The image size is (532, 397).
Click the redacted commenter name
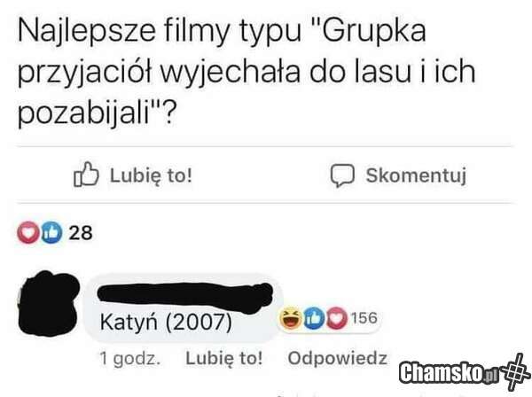click(x=185, y=297)
